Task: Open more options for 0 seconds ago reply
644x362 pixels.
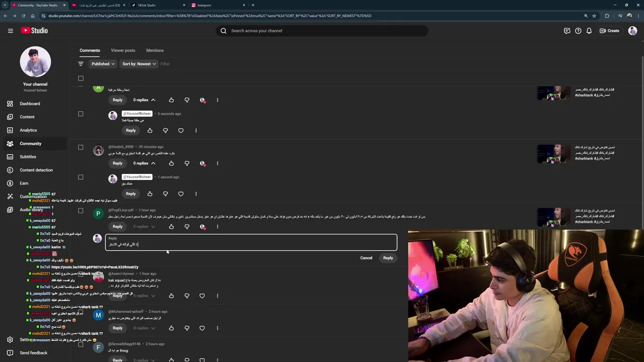Action: 196,130
